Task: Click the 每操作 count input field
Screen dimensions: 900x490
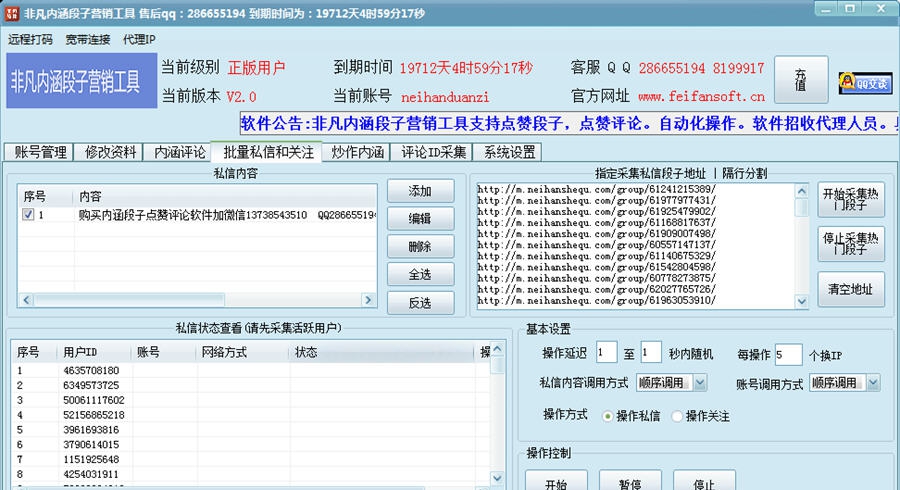Action: click(788, 354)
